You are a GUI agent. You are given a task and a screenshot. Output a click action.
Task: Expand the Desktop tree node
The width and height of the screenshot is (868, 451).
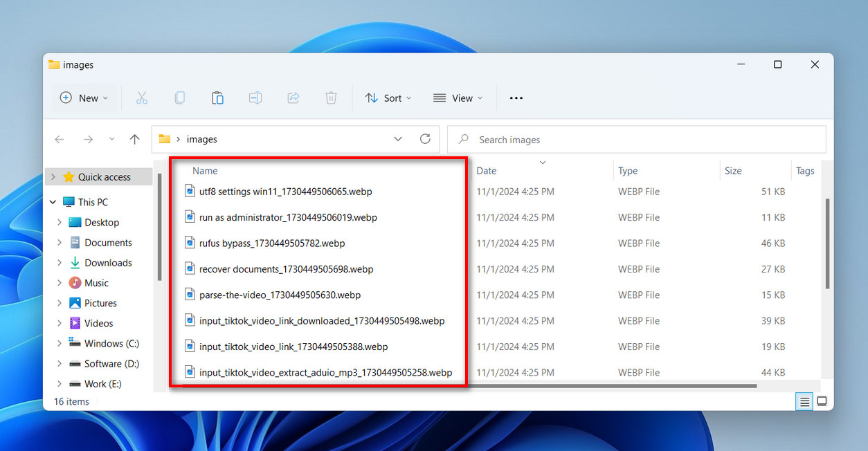60,223
